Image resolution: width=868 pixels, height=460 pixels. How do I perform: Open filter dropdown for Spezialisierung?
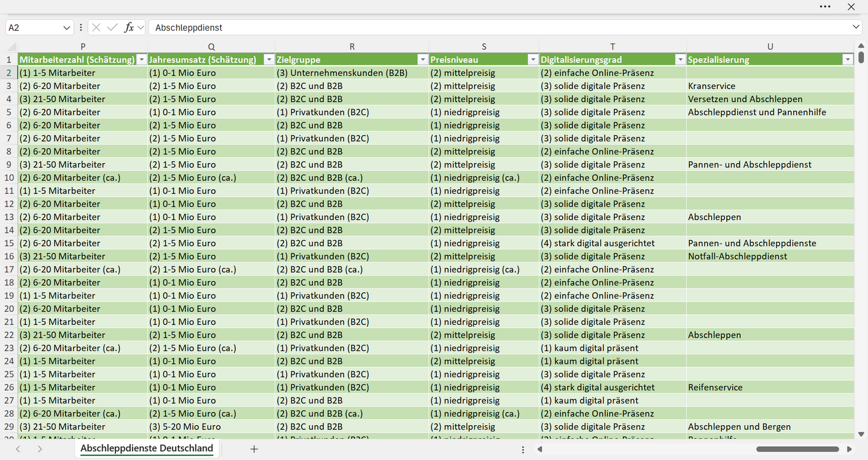pos(847,59)
